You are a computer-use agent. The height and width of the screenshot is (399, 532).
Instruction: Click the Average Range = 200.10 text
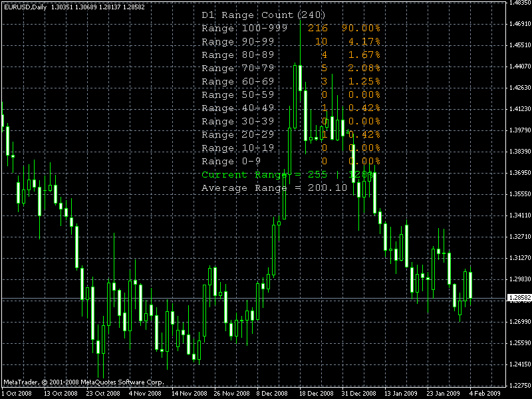(273, 188)
